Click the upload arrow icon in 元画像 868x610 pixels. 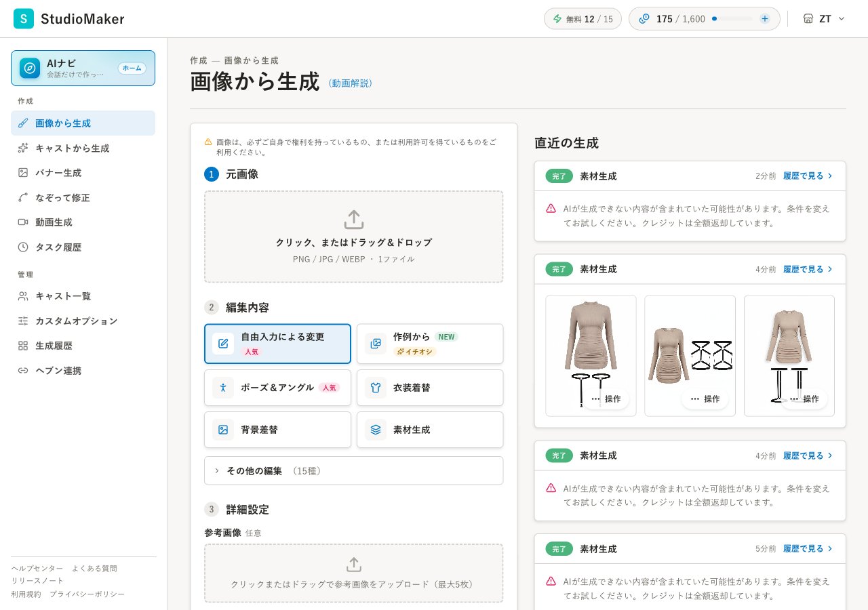(354, 220)
